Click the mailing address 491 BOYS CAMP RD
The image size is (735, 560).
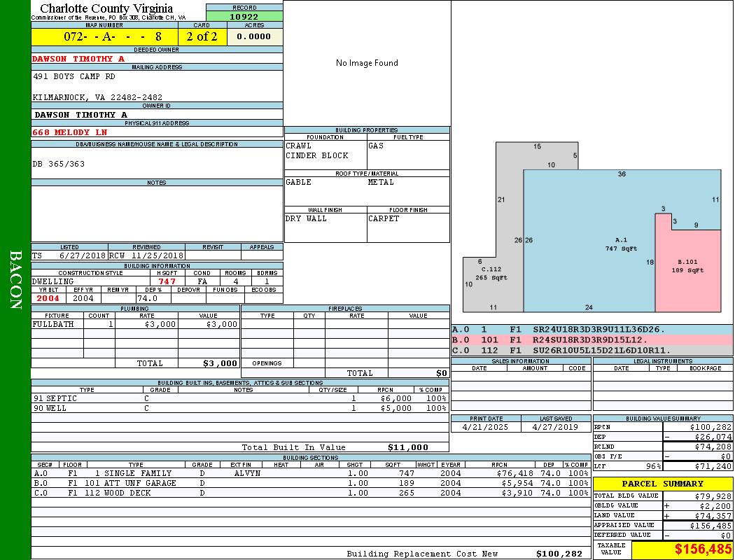[x=74, y=76]
